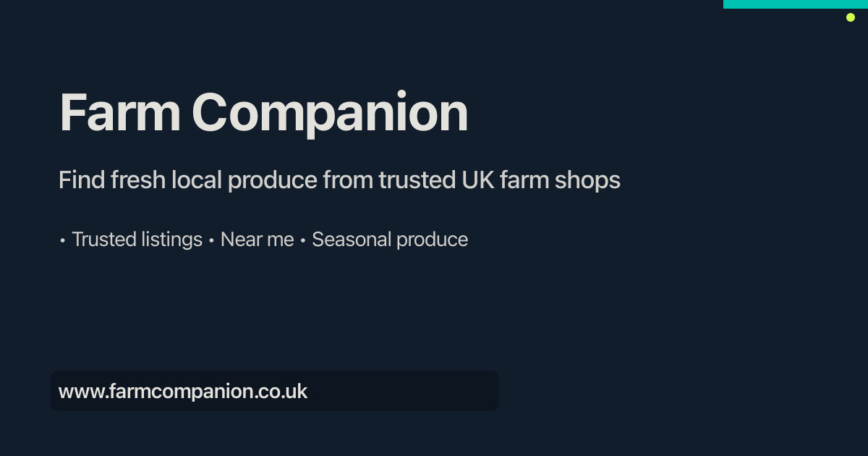868x456 pixels.
Task: Click the bullet before Trusted listings
Action: click(x=63, y=240)
